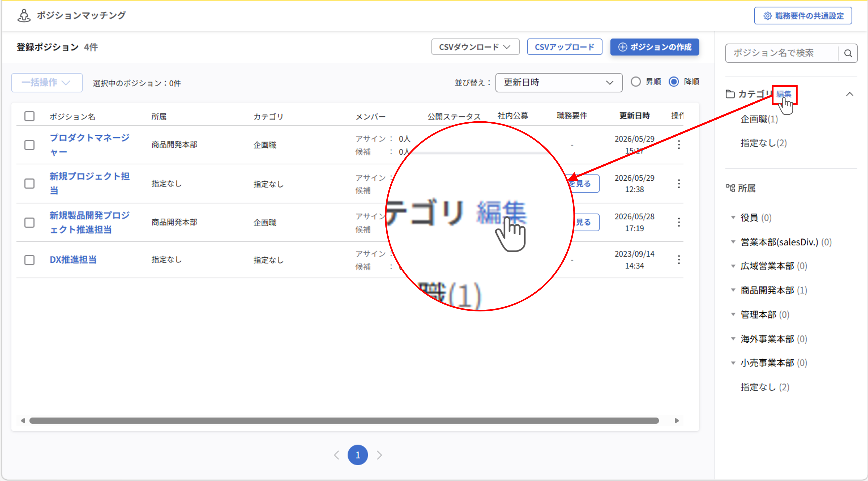Click the 公開ステータス column header
This screenshot has height=481, width=868.
point(454,117)
